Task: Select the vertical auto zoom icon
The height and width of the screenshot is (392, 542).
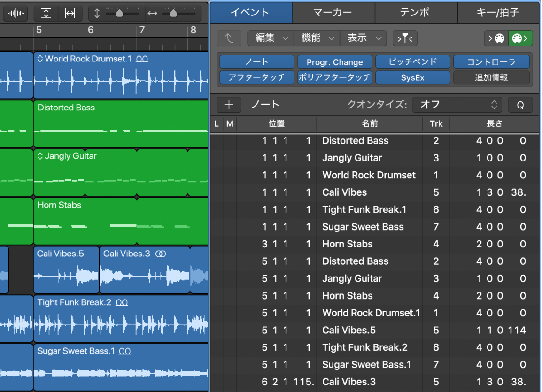Action: tap(46, 13)
